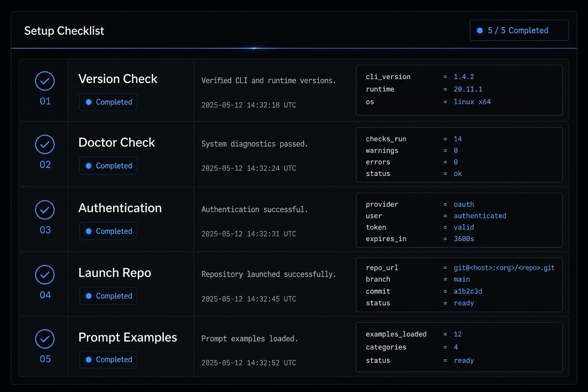Click step number 01
Screen dimensions: 588x392
click(x=45, y=101)
